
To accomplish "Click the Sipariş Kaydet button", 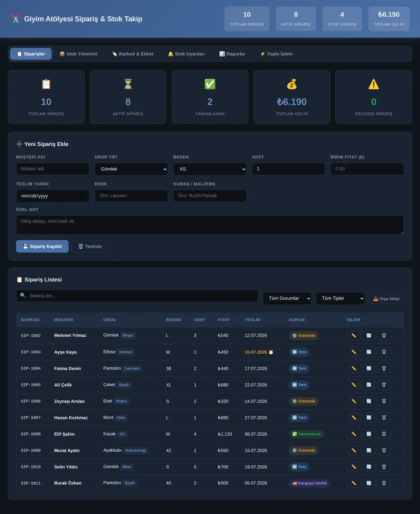I will click(42, 246).
